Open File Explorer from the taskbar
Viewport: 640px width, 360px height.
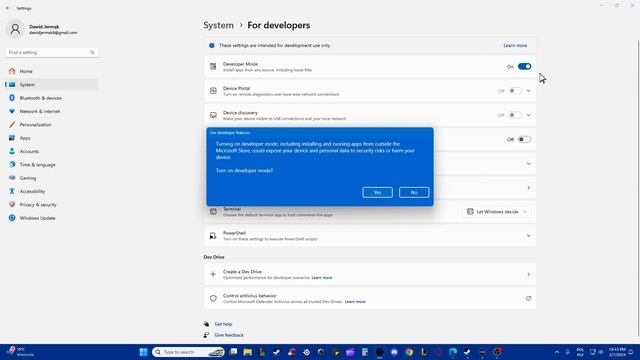click(248, 352)
